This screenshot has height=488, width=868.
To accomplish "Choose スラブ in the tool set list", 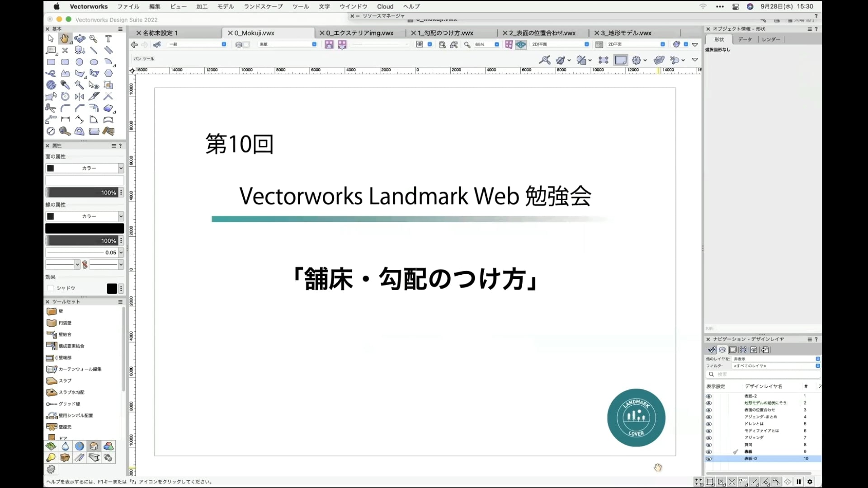I will 65,381.
